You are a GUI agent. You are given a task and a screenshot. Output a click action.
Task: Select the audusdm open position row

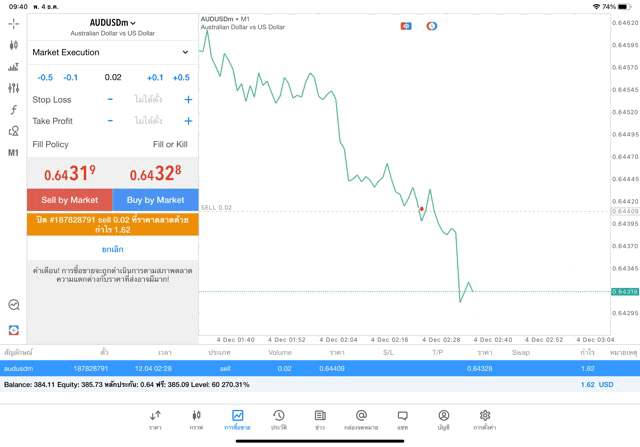point(320,368)
